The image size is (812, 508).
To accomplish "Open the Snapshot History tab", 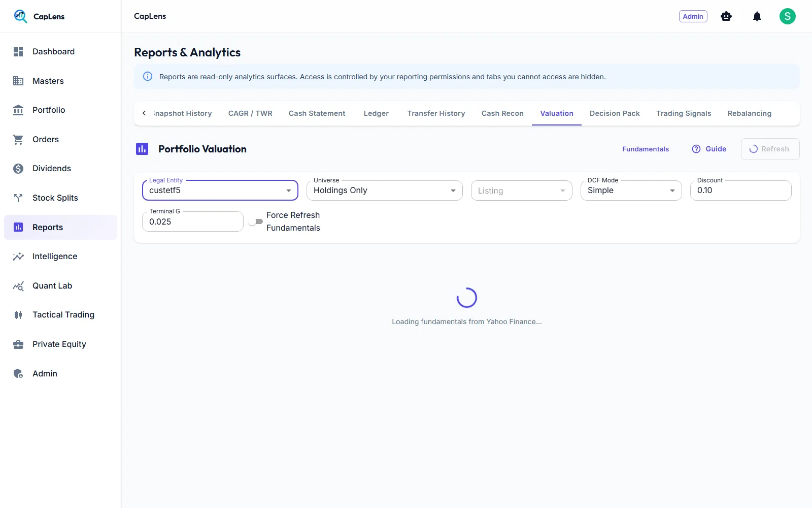I will 183,113.
